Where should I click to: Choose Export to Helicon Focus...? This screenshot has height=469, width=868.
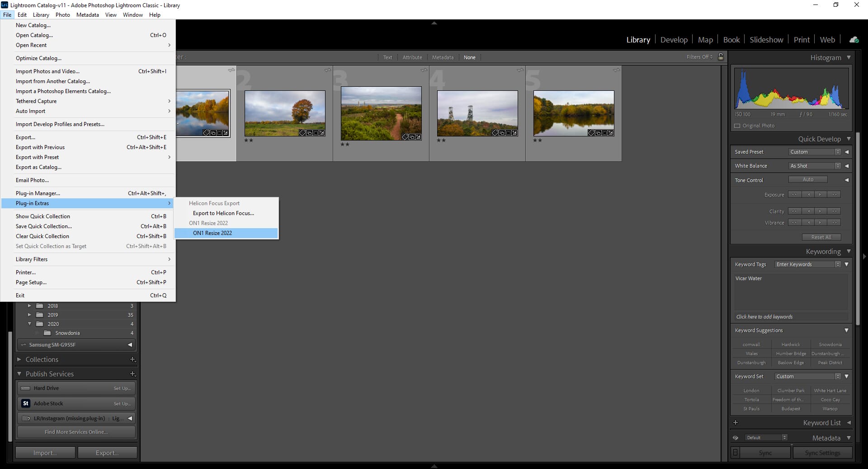(x=226, y=213)
